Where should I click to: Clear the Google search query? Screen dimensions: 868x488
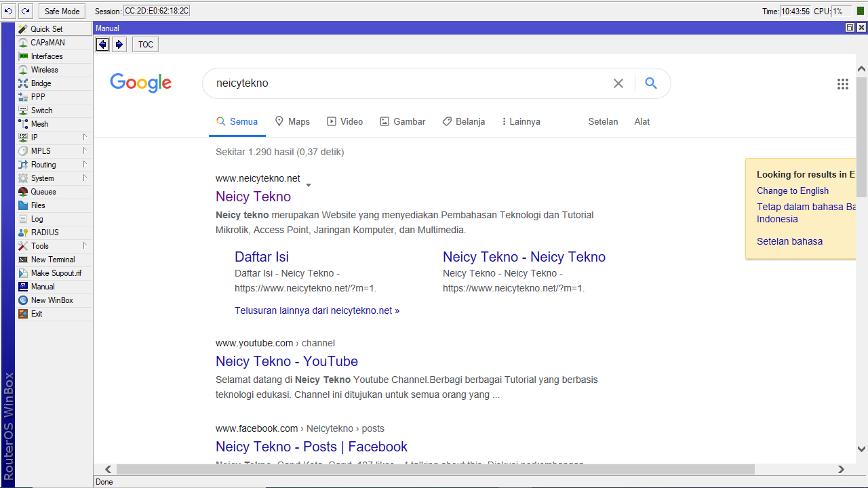click(x=618, y=83)
